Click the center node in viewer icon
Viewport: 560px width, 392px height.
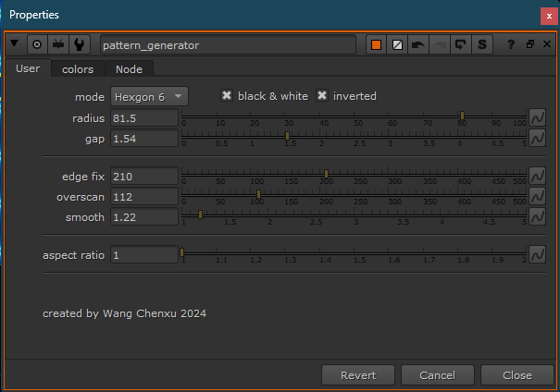point(37,44)
